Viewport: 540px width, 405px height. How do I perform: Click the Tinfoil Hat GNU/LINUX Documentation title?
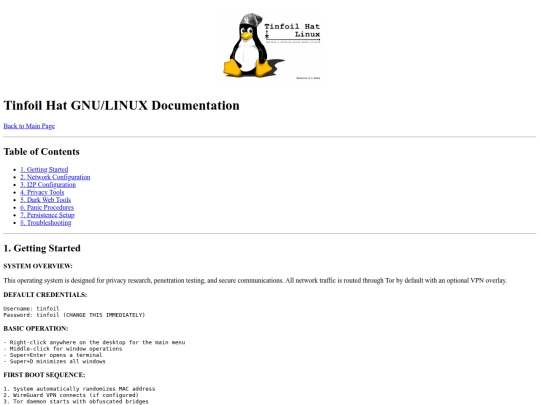(121, 105)
